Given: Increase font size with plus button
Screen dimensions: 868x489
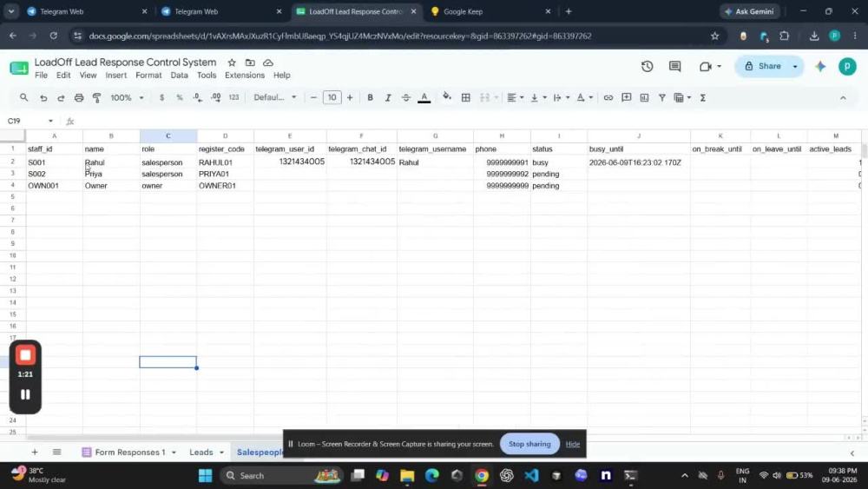Looking at the screenshot, I should pyautogui.click(x=350, y=97).
